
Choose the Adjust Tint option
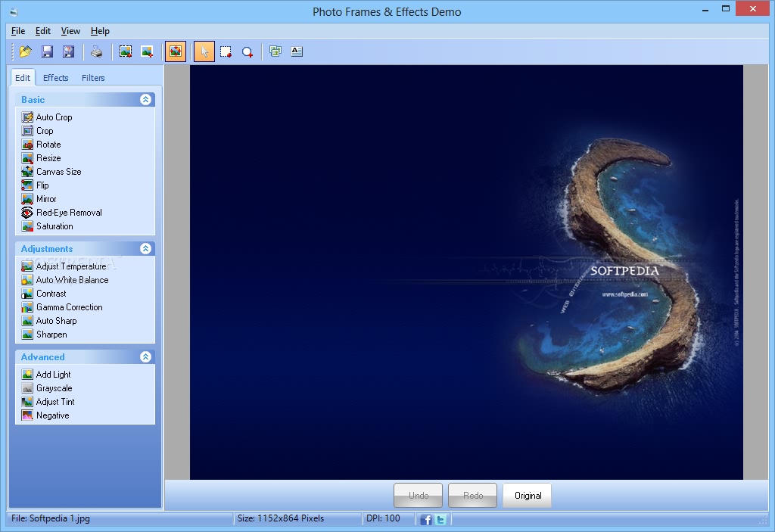(55, 402)
